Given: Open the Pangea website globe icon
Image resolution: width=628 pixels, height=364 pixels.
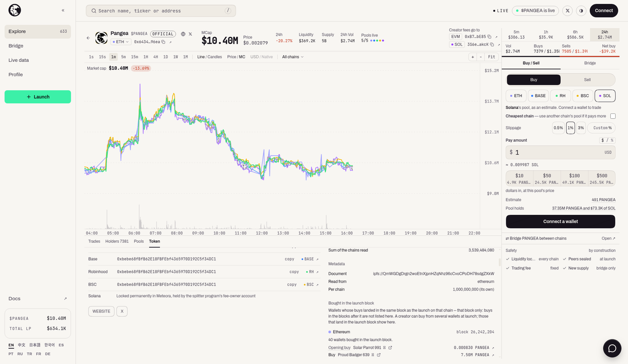Looking at the screenshot, I should click(x=183, y=34).
